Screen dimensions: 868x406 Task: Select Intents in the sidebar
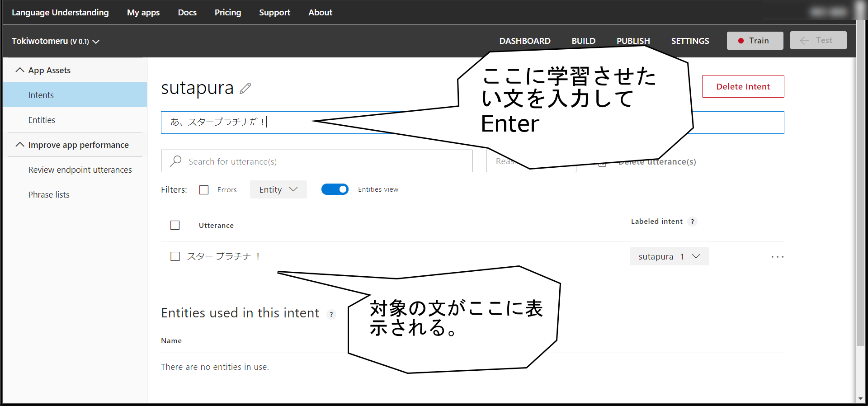click(75, 95)
